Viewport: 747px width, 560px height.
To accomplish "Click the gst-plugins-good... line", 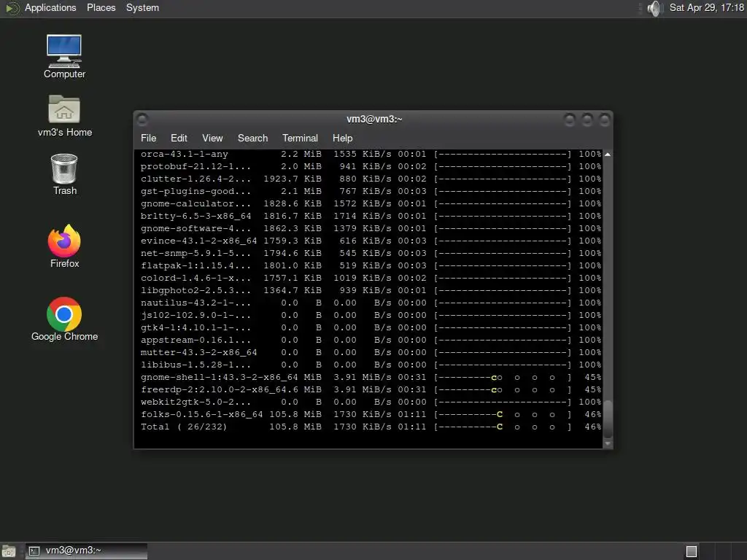I will pos(371,192).
